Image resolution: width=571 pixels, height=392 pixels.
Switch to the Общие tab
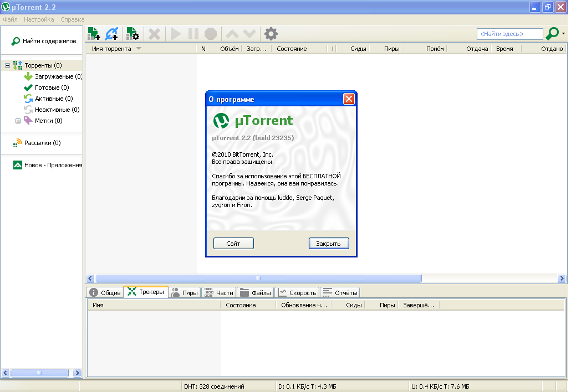pyautogui.click(x=105, y=293)
